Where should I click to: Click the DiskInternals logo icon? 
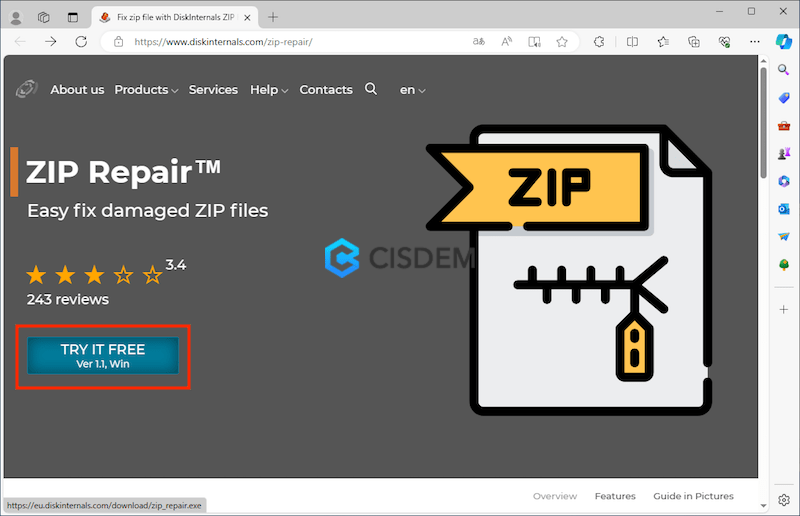pyautogui.click(x=26, y=89)
